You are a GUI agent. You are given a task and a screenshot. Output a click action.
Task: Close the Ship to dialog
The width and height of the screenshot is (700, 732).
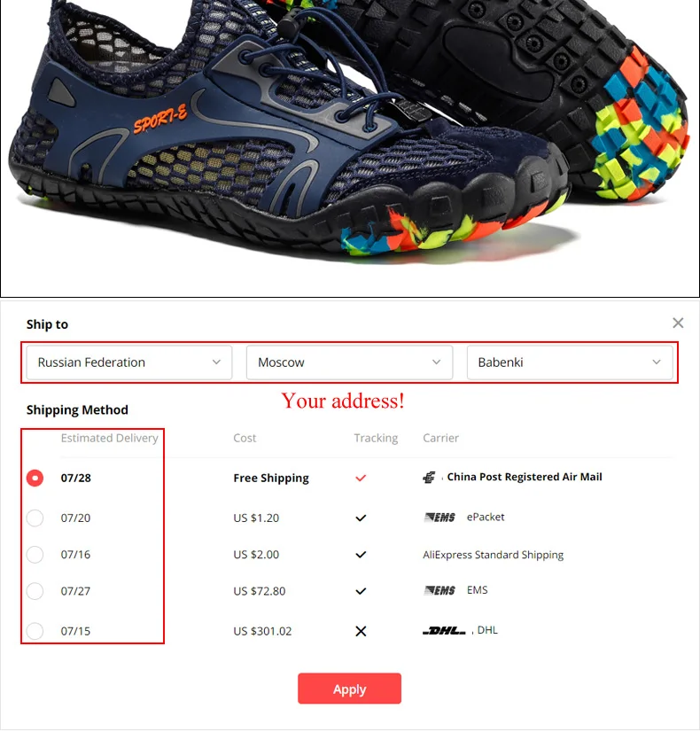pos(678,323)
